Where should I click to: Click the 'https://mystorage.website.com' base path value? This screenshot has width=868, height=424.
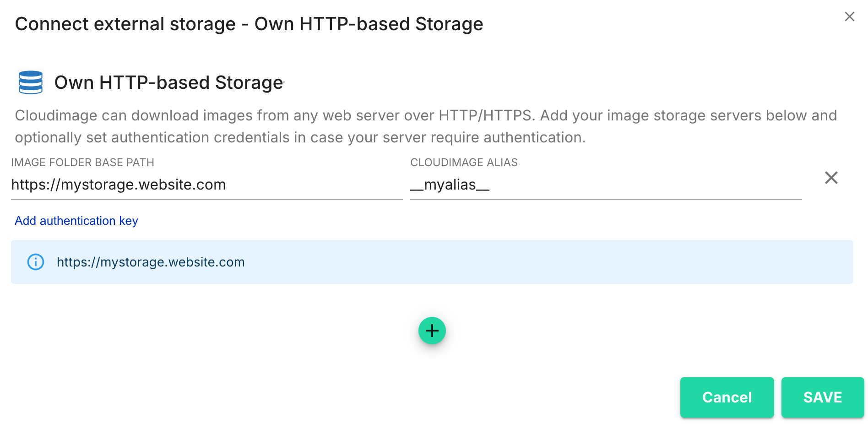119,185
